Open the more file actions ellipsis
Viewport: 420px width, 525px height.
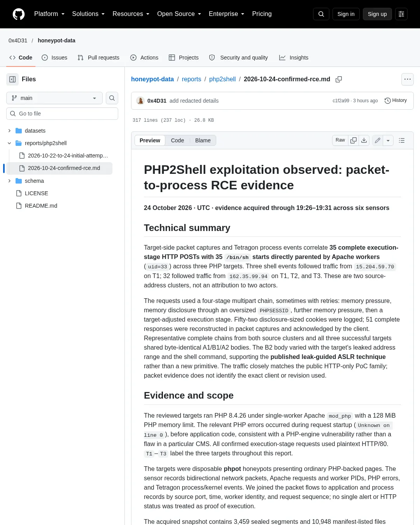coord(408,79)
